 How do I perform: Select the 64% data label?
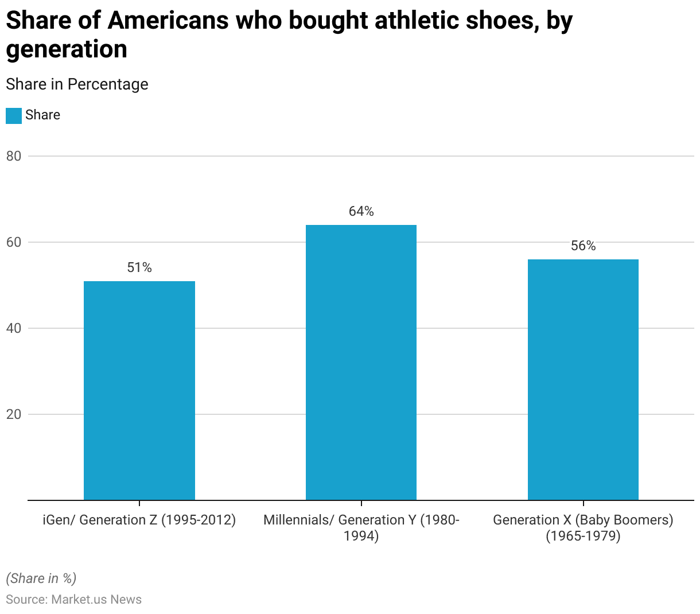point(361,211)
